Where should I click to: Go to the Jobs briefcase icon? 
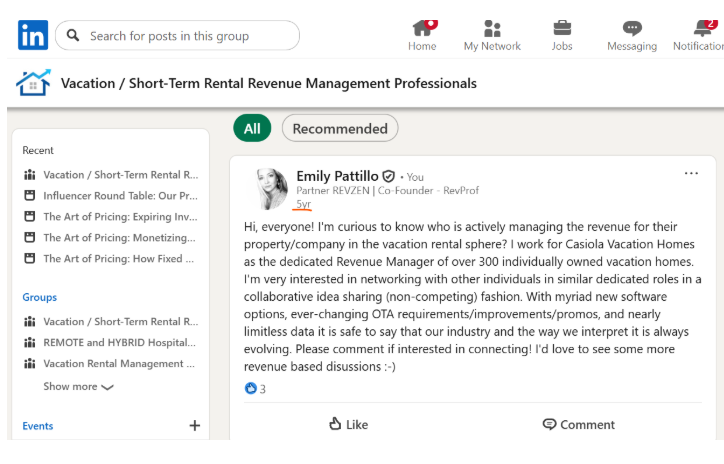562,28
